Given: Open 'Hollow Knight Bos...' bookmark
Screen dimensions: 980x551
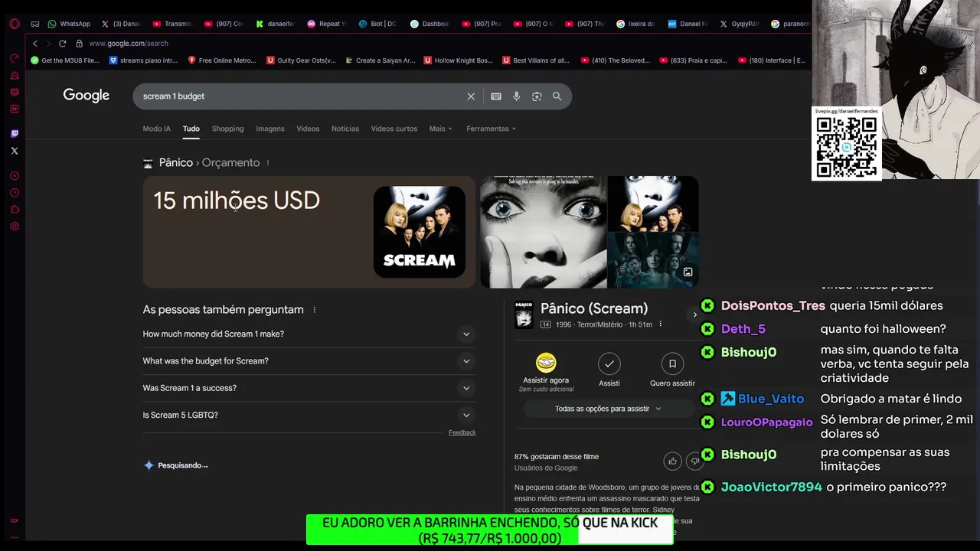Looking at the screenshot, I should (458, 60).
